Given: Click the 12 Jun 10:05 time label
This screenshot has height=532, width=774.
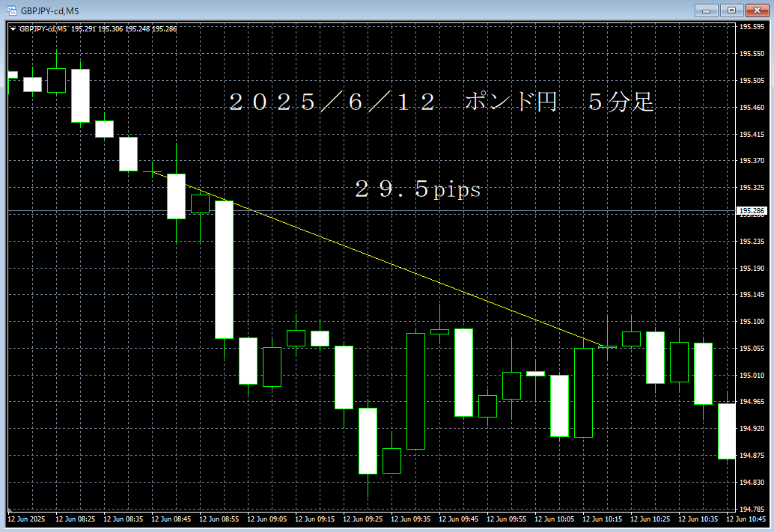Looking at the screenshot, I should tap(554, 519).
